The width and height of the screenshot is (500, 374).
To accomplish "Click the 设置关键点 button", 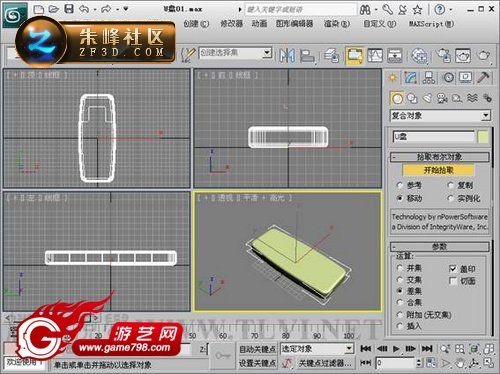I will point(257,363).
